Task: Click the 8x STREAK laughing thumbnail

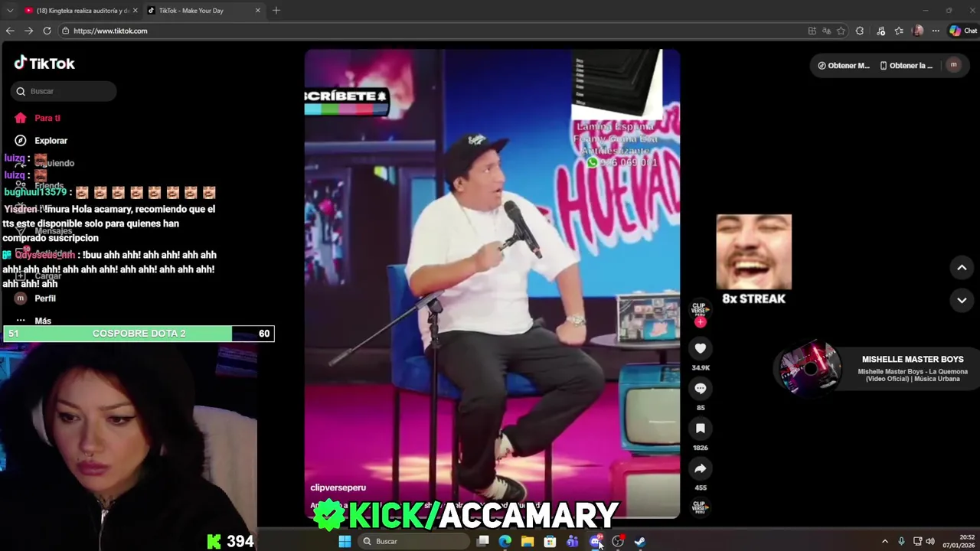Action: (x=754, y=253)
